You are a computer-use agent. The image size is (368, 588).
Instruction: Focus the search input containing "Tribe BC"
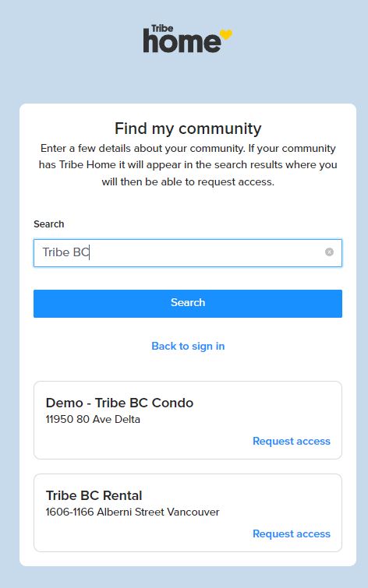pyautogui.click(x=188, y=253)
